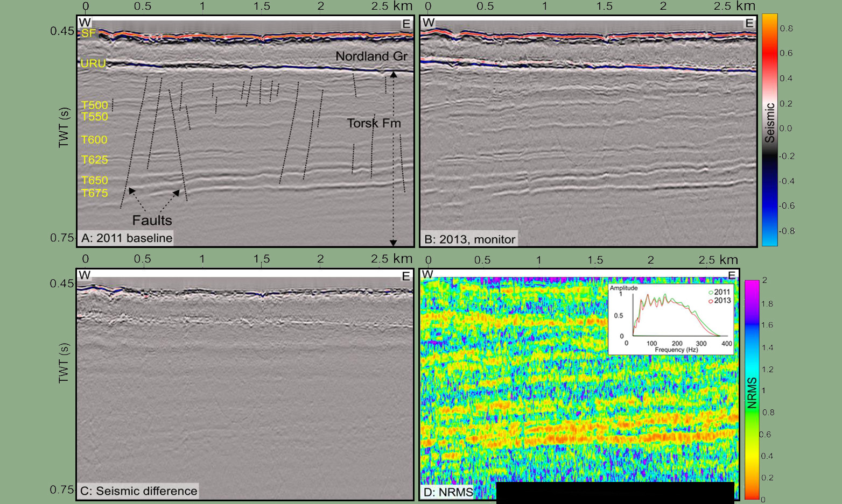This screenshot has width=842, height=504.
Task: Click the Faults annotation text
Action: click(152, 220)
